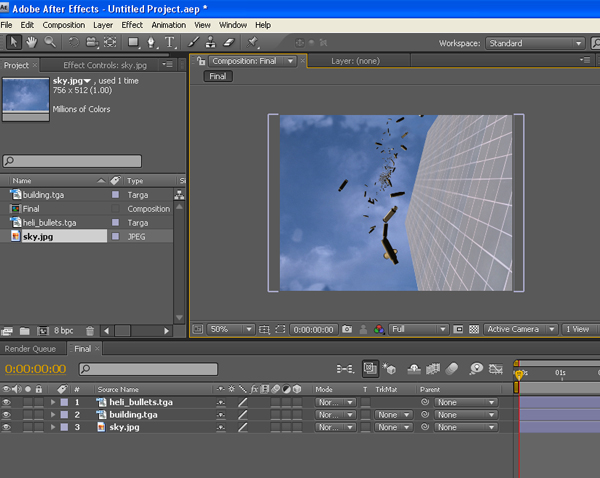This screenshot has width=600, height=478.
Task: Open the Workspace Standard dropdown
Action: pyautogui.click(x=535, y=43)
